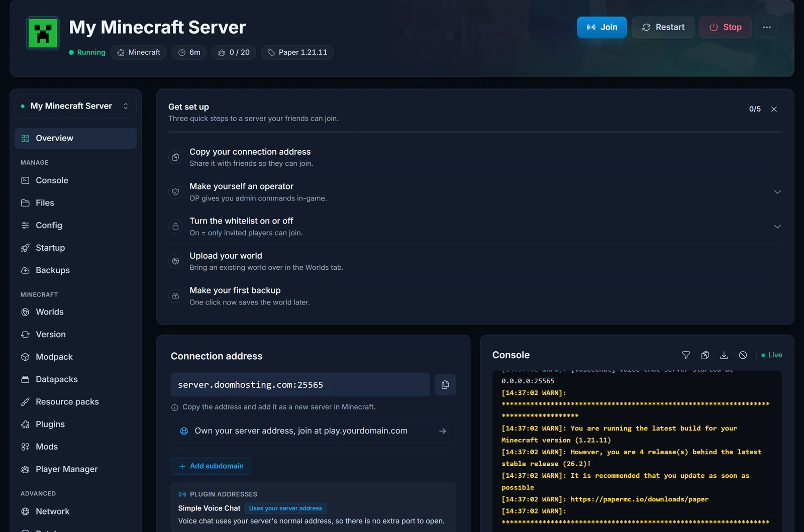This screenshot has width=804, height=532.
Task: Select the Make your first backup step
Action: coord(475,296)
